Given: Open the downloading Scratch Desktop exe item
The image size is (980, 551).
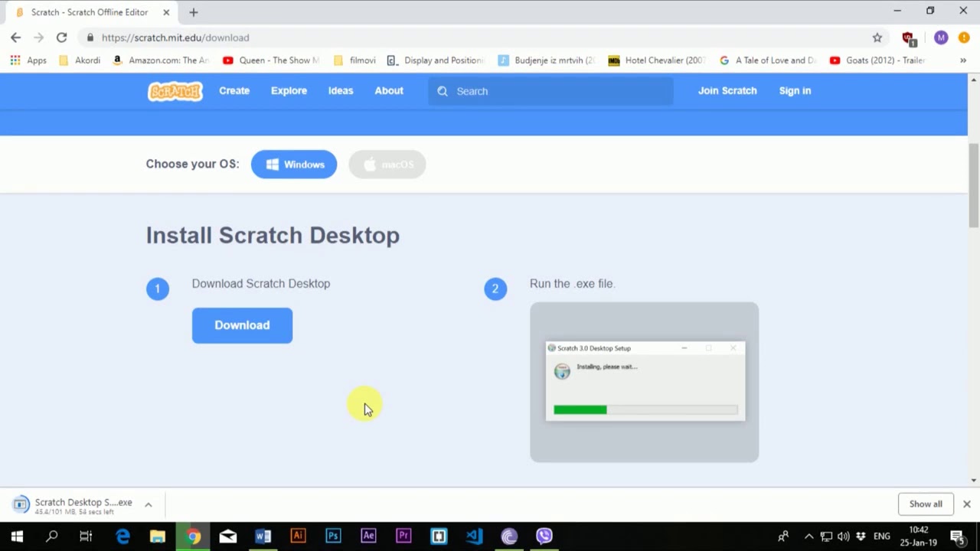Looking at the screenshot, I should 74,505.
